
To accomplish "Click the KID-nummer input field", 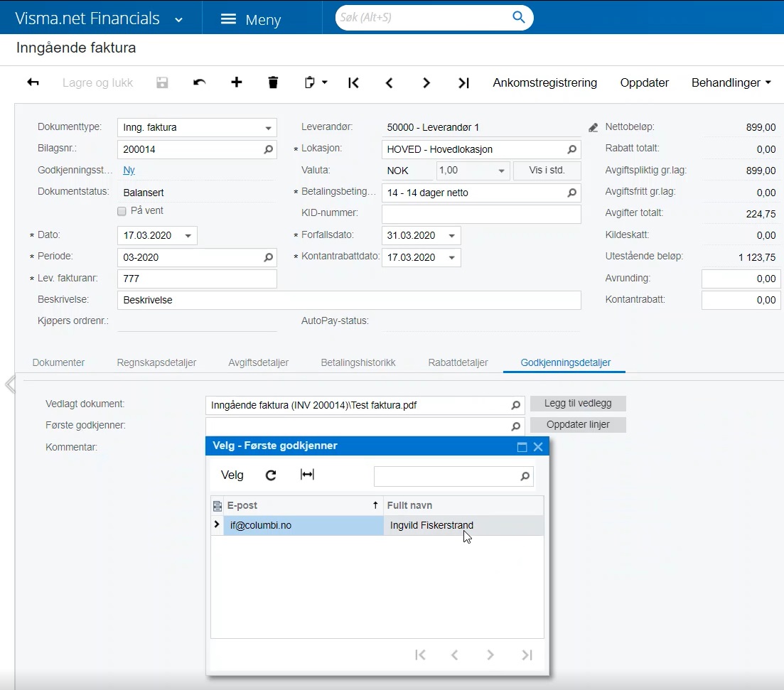I will pyautogui.click(x=481, y=214).
